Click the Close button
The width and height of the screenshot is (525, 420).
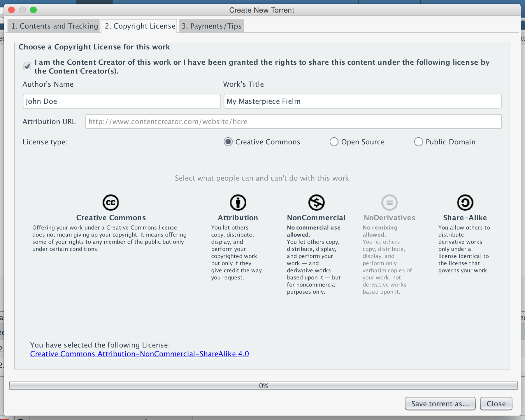(x=496, y=404)
